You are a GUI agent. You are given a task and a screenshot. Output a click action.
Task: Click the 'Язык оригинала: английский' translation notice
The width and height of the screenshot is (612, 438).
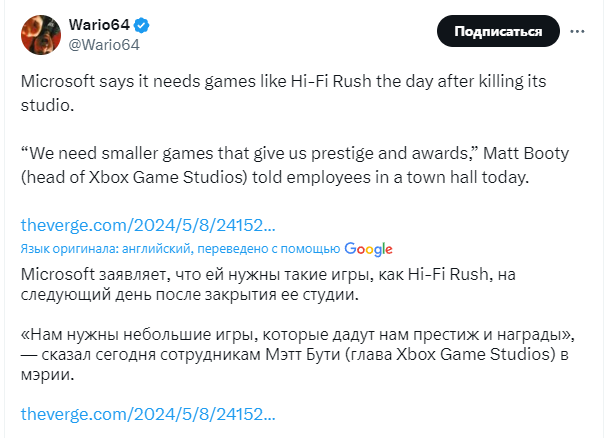pyautogui.click(x=180, y=249)
